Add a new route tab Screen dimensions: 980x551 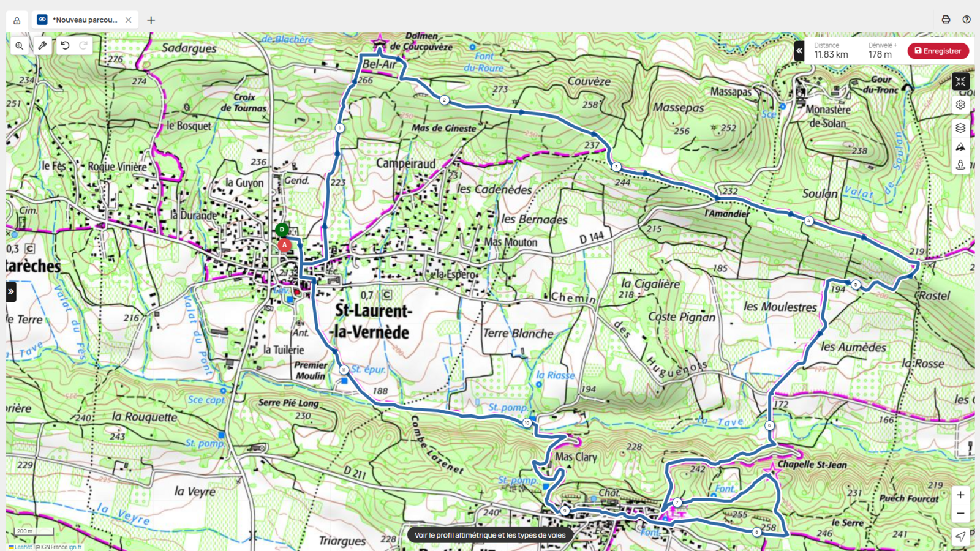coord(151,20)
